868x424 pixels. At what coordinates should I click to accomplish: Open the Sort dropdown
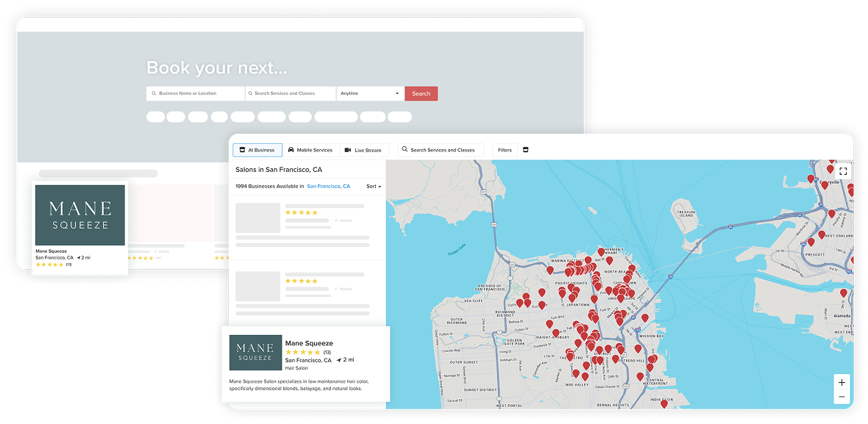tap(374, 187)
